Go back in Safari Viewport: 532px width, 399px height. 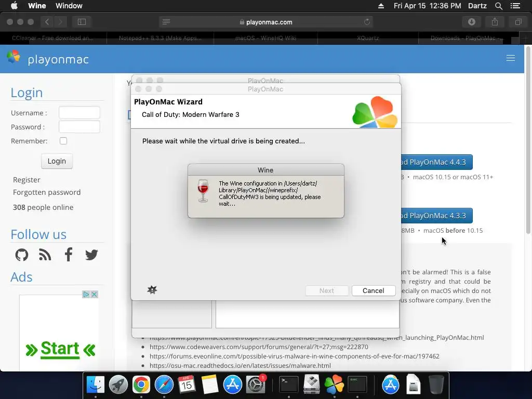47,22
